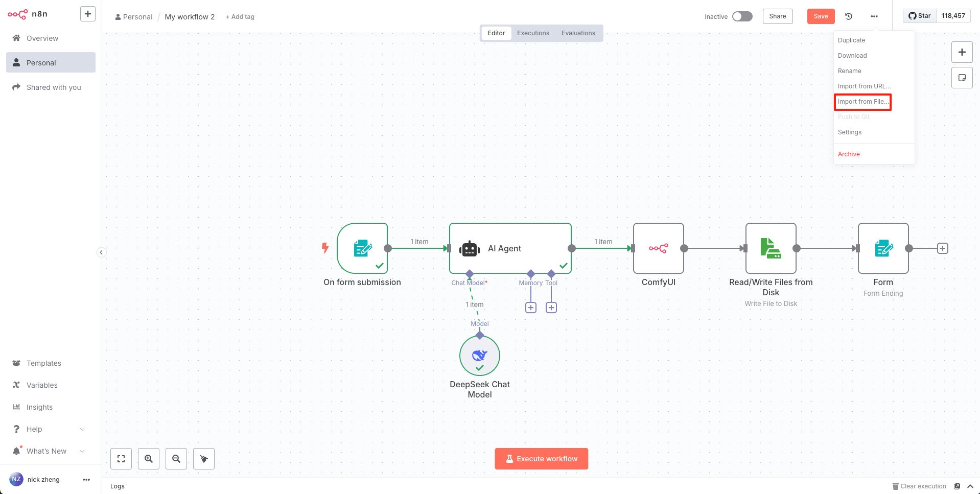Open Shared with you section

tap(51, 87)
